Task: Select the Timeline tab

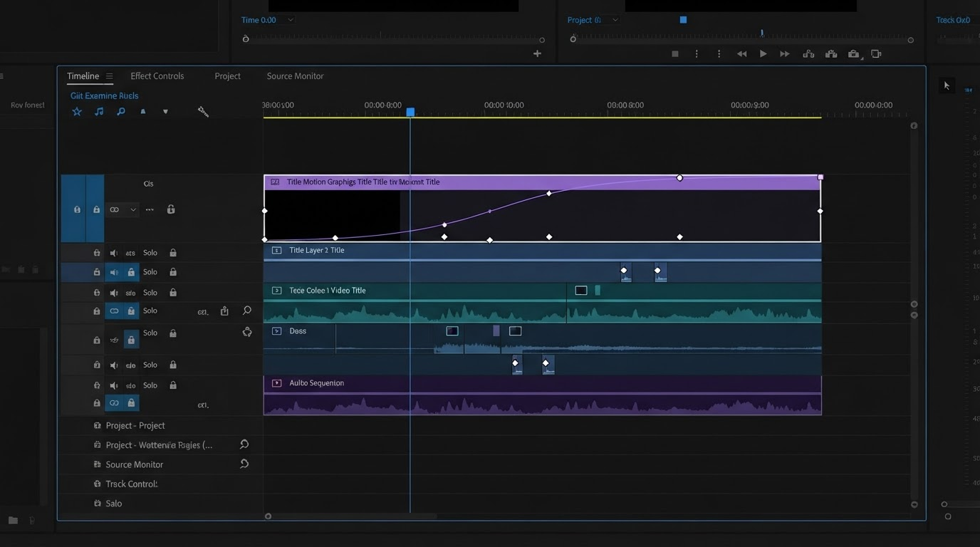Action: [83, 76]
